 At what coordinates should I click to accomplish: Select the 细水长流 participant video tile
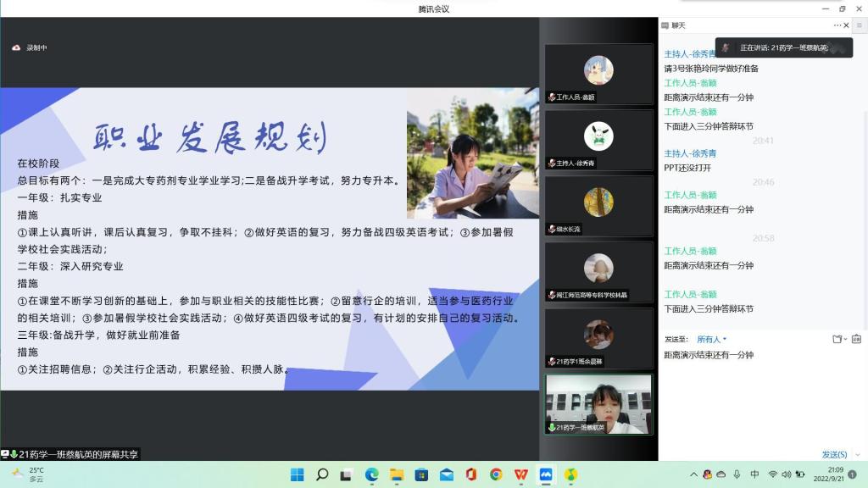point(598,206)
